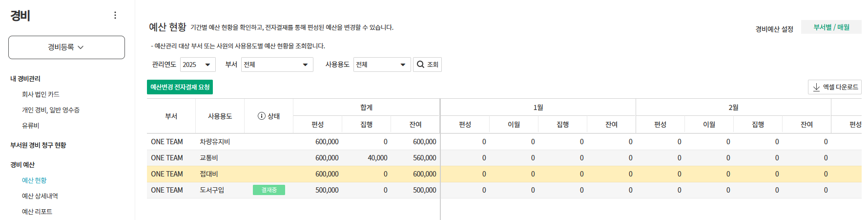Open the 관리연도 2025 year dropdown

click(x=198, y=65)
